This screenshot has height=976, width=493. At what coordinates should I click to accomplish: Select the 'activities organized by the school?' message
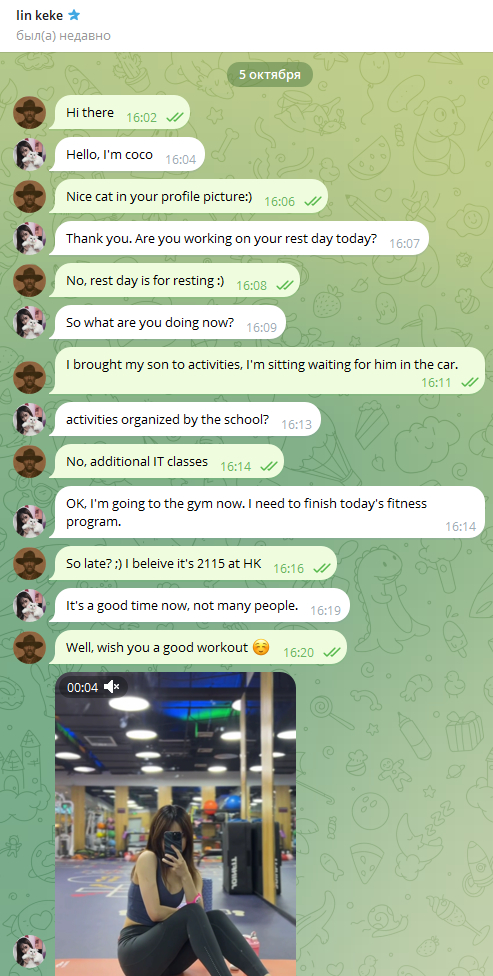[x=185, y=420]
